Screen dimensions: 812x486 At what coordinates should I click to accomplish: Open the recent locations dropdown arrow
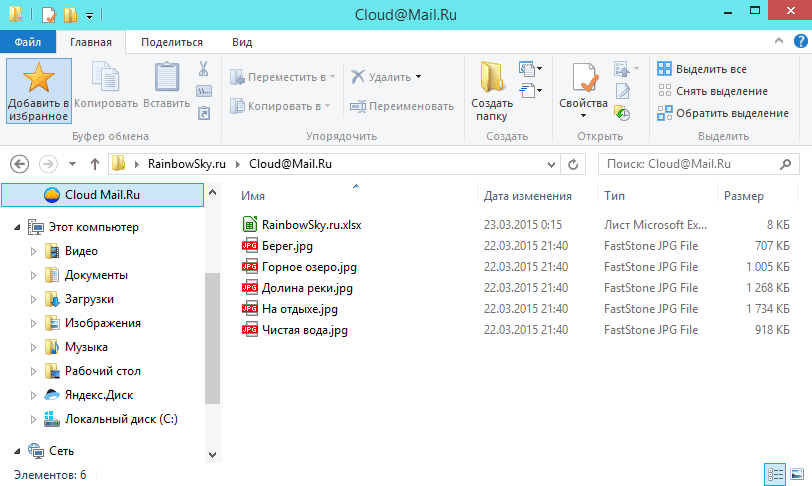(x=72, y=164)
